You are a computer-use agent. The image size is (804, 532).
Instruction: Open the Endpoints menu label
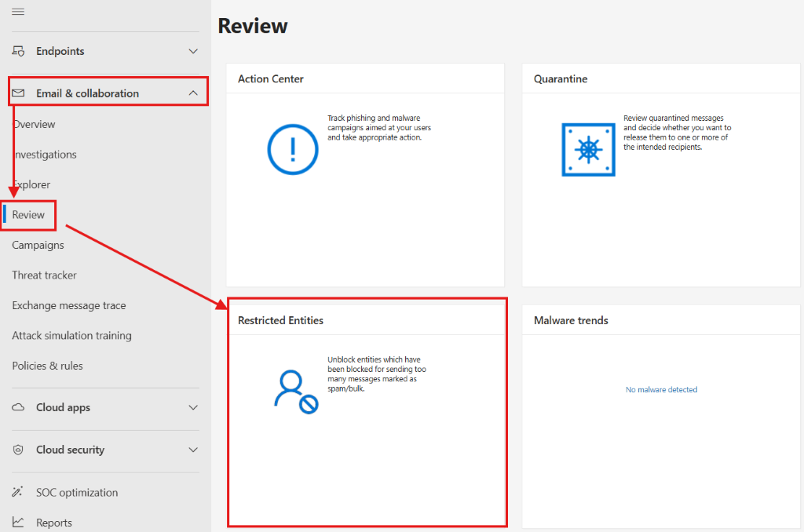tap(60, 51)
